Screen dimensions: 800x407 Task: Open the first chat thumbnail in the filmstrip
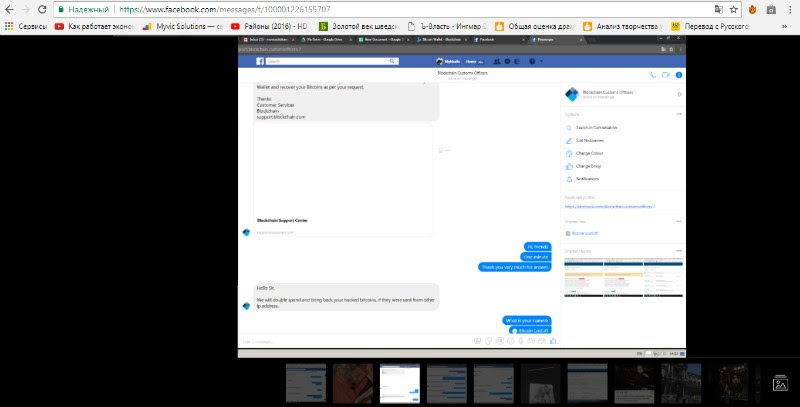[x=306, y=383]
